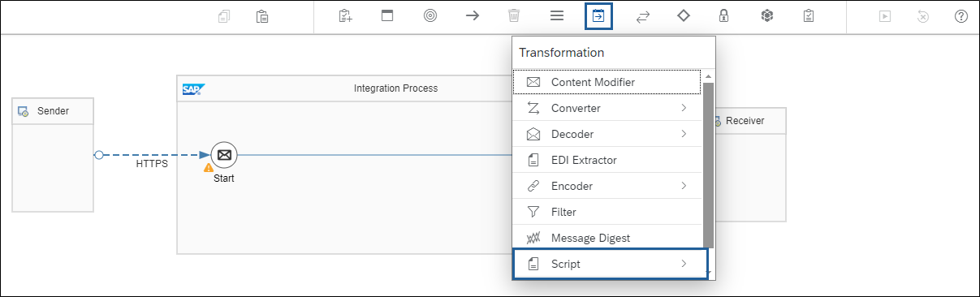Click the Delete trash can toolbar icon

(514, 15)
